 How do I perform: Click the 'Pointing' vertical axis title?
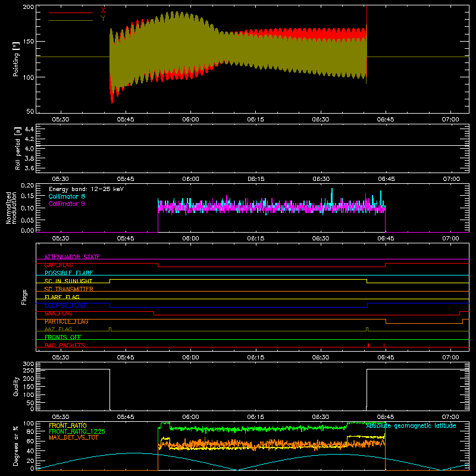coord(16,59)
